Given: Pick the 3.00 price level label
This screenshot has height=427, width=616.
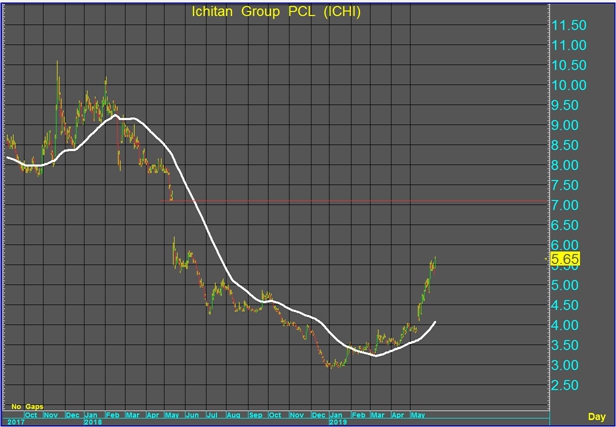Looking at the screenshot, I should coord(565,365).
